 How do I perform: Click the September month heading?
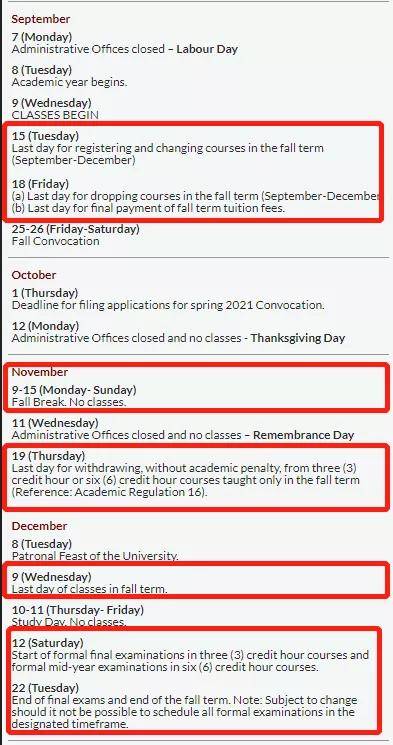(41, 19)
